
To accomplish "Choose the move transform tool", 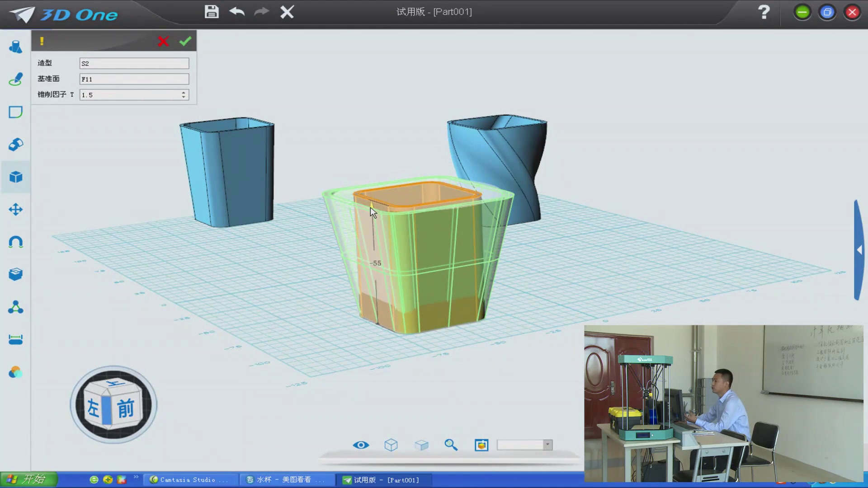I will pos(15,209).
